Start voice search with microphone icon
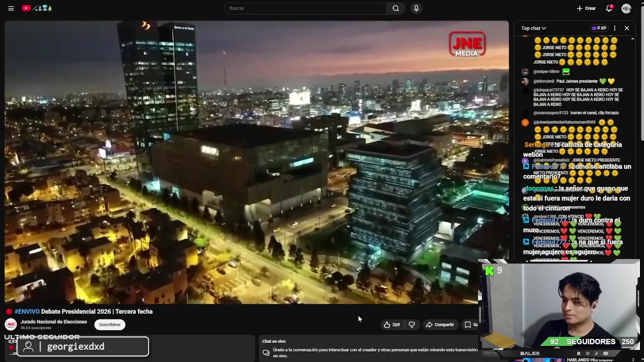The width and height of the screenshot is (644, 362). pos(416,8)
